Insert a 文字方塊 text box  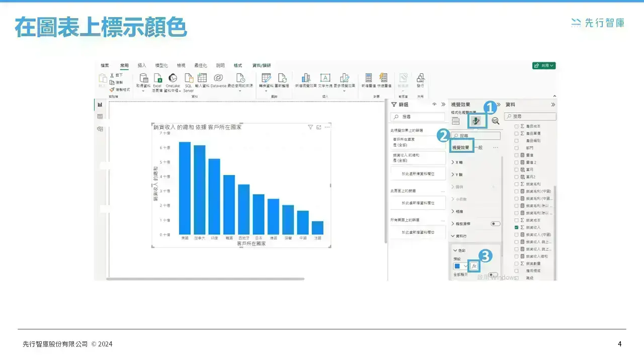(326, 78)
